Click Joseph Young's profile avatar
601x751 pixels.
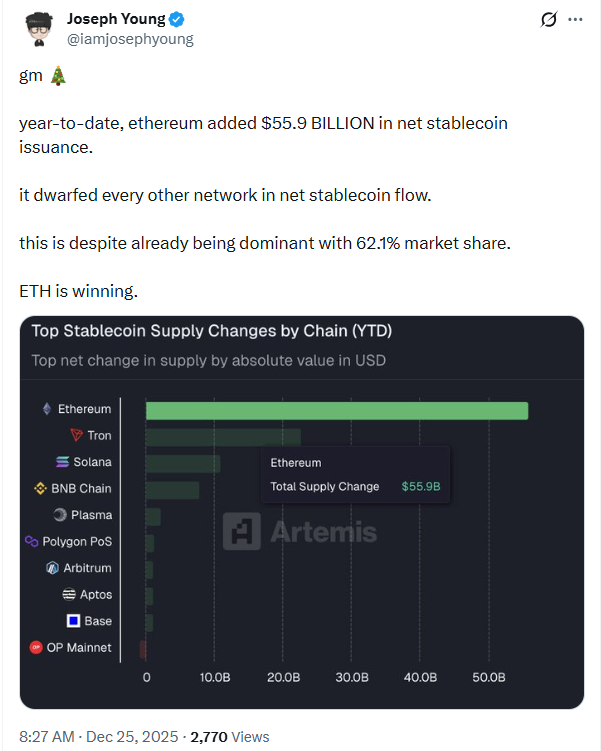(37, 27)
